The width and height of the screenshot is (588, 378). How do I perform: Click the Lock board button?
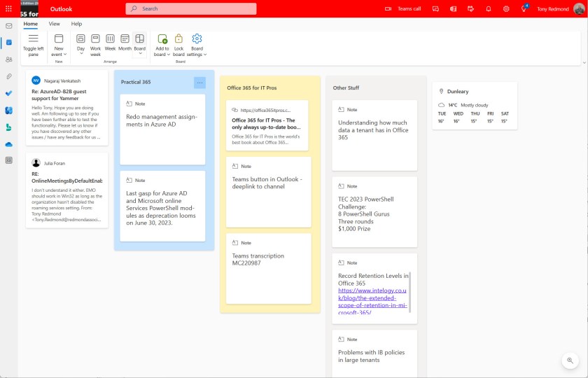[x=179, y=45]
